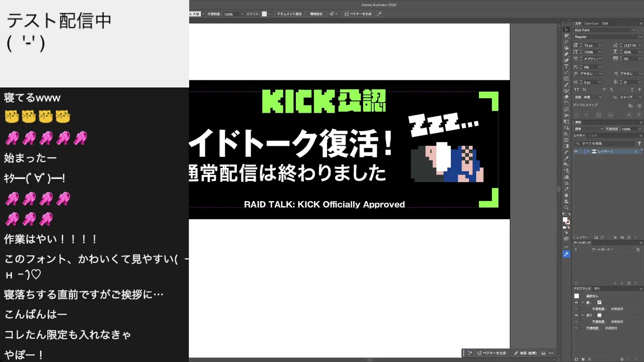Screen dimensions: 644x362
Task: Select the Rotate tool
Action: tap(566, 103)
